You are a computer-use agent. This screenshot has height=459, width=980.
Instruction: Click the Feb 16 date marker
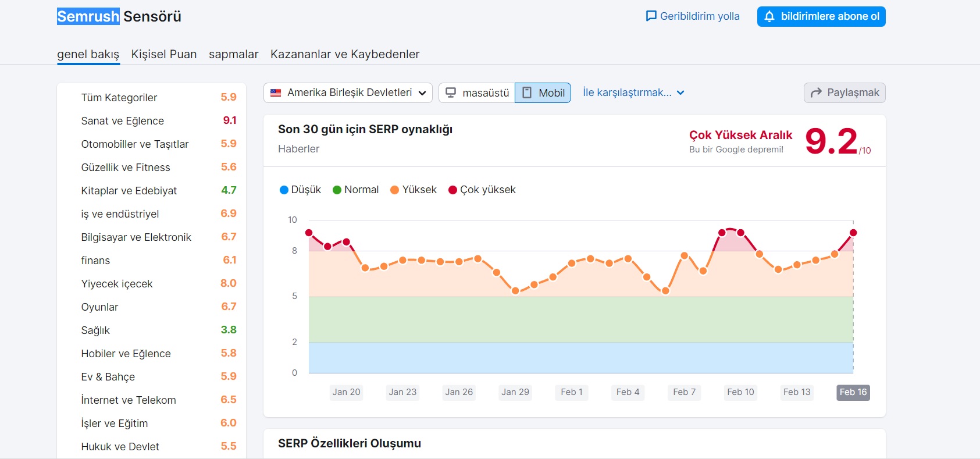(x=853, y=392)
